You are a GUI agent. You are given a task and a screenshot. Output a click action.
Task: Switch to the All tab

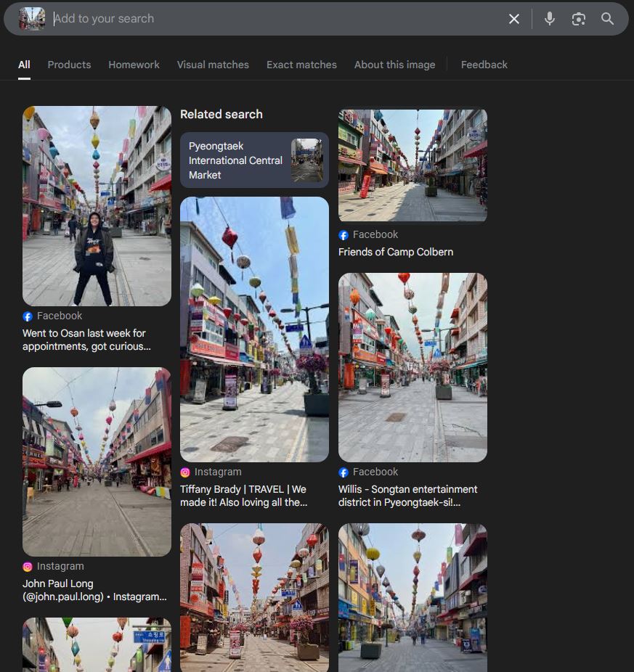point(24,65)
